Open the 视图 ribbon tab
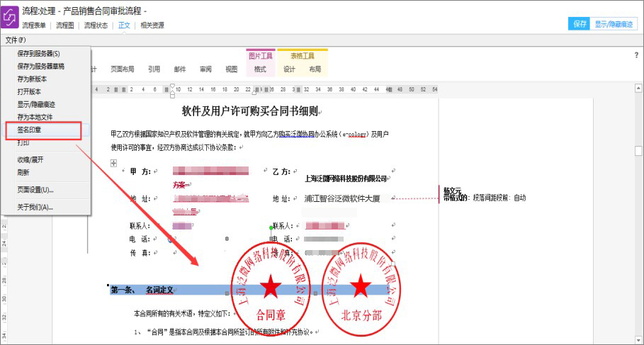 (x=232, y=69)
